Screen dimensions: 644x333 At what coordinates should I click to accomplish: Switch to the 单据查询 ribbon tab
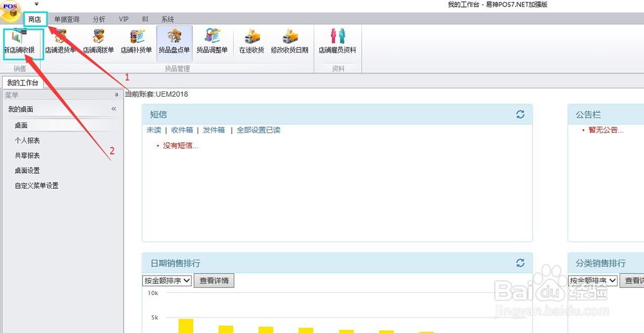[66, 19]
